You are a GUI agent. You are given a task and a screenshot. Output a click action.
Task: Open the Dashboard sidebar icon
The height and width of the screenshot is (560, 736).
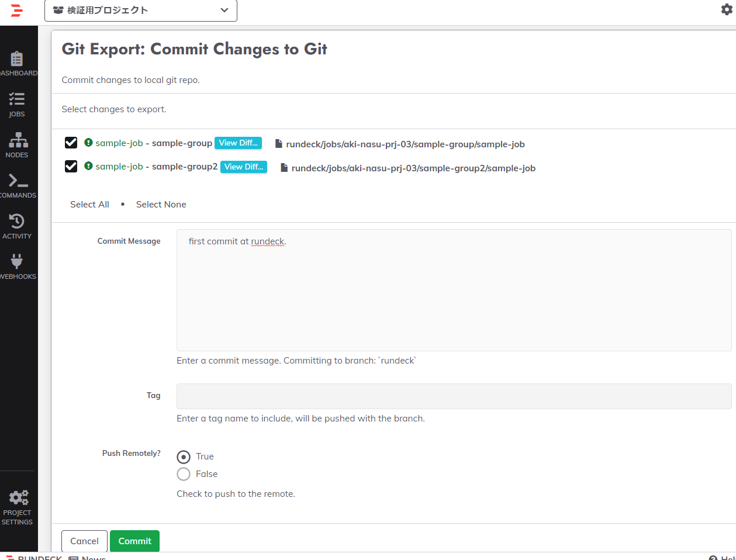point(17,59)
